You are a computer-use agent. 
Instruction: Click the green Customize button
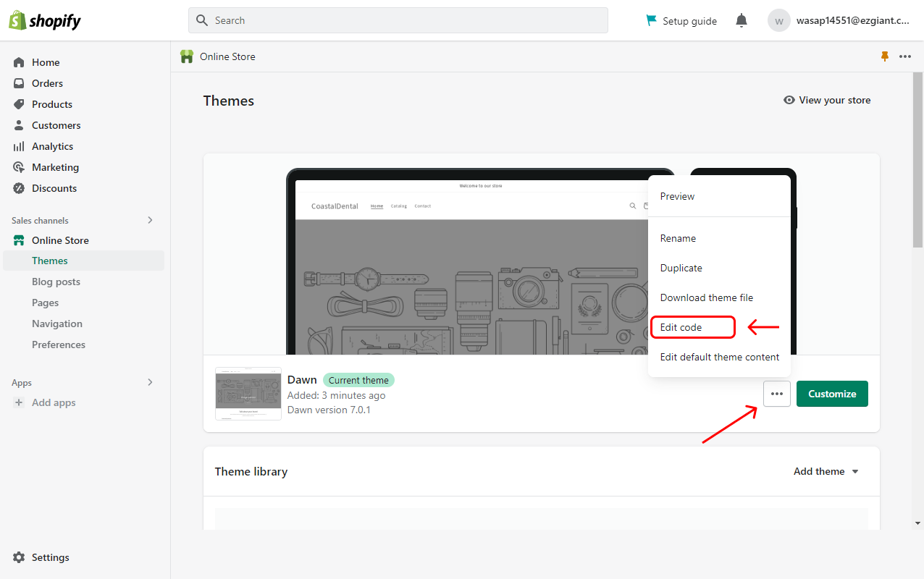(832, 394)
